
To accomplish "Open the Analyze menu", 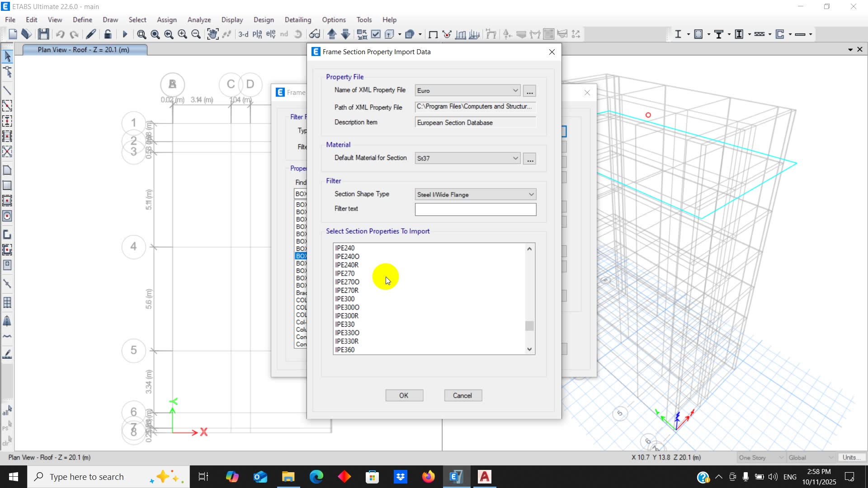I will click(x=199, y=20).
